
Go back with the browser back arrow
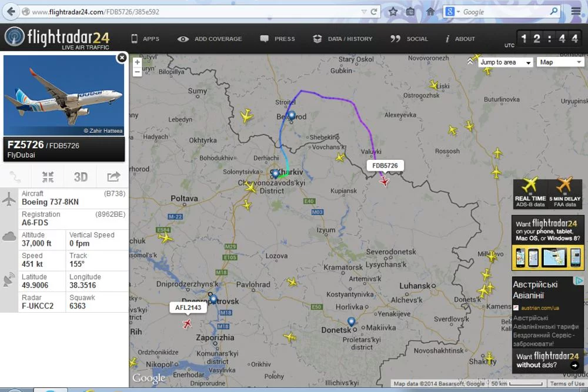pos(11,12)
